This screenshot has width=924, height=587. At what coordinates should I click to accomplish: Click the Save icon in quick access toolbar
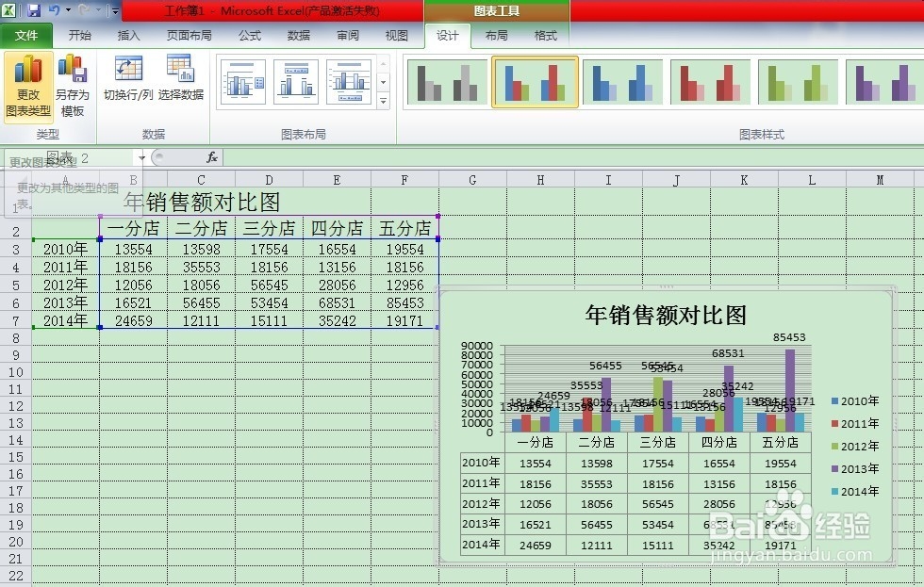tap(33, 10)
